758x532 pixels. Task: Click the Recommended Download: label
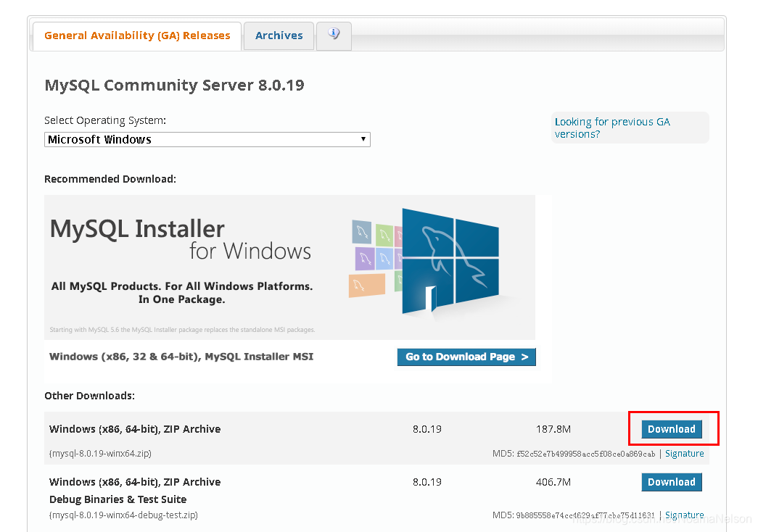pos(110,179)
